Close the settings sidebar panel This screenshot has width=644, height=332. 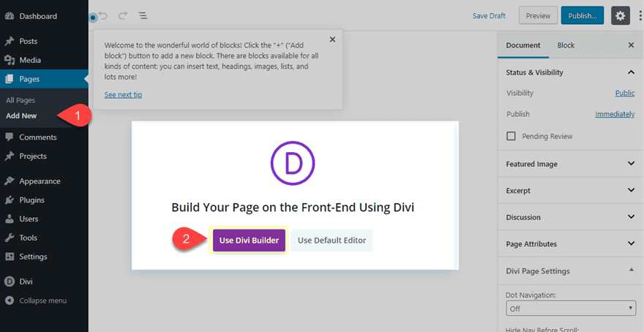pos(632,45)
